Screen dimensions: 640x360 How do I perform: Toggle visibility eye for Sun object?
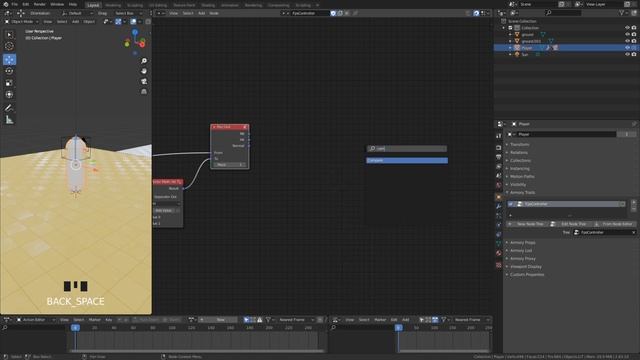click(627, 54)
